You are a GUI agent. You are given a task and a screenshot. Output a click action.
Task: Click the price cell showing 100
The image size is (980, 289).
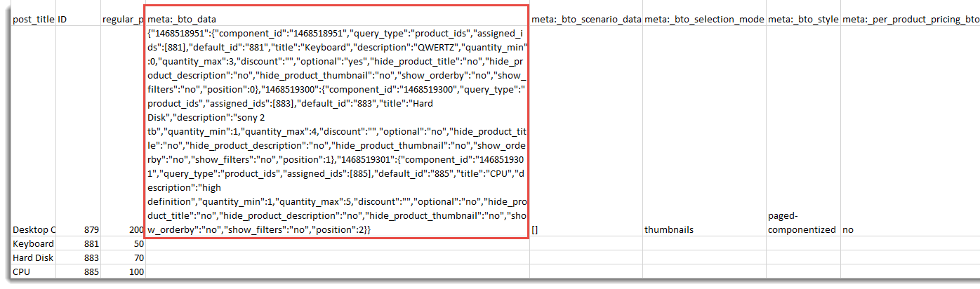tap(122, 271)
